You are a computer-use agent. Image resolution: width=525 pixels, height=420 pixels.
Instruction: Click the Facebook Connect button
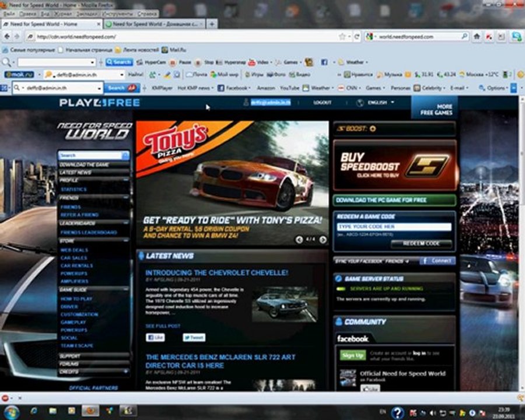coord(437,261)
